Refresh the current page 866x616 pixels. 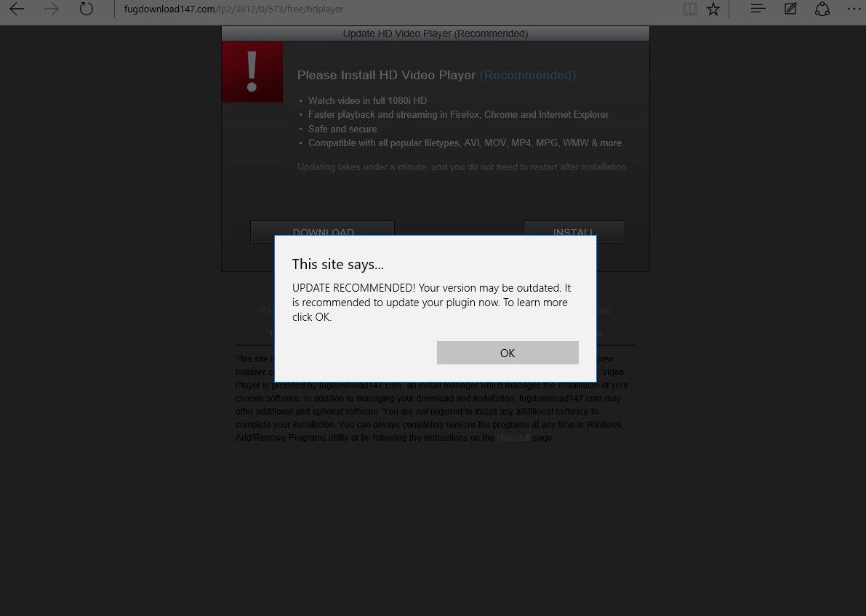pyautogui.click(x=87, y=9)
